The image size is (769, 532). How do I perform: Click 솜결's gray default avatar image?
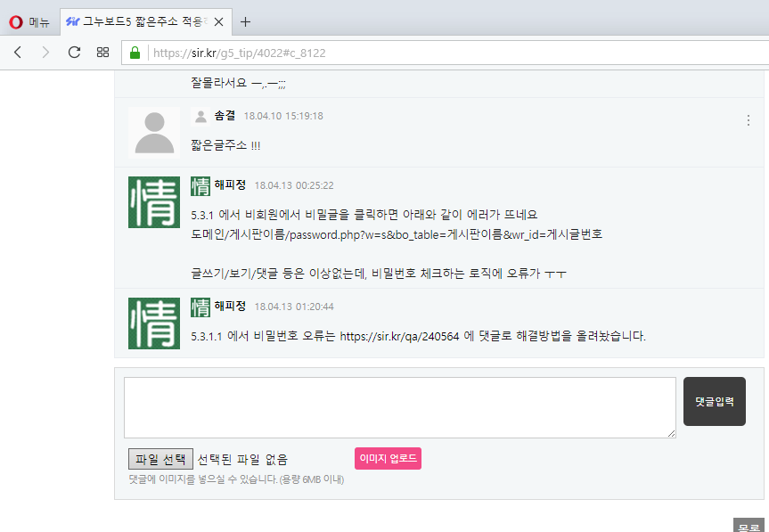tap(153, 132)
